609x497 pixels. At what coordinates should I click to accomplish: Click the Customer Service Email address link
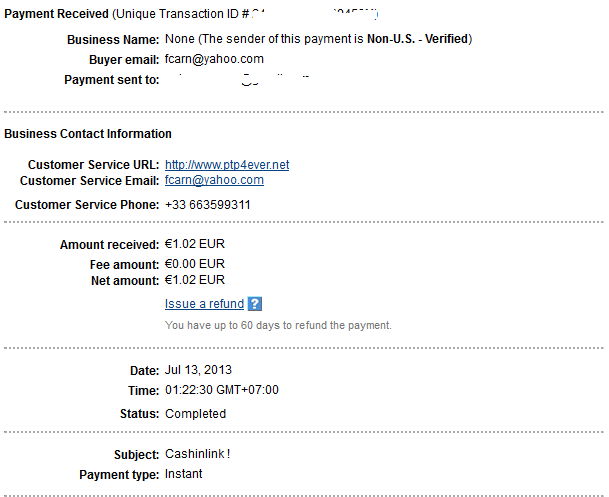click(214, 181)
